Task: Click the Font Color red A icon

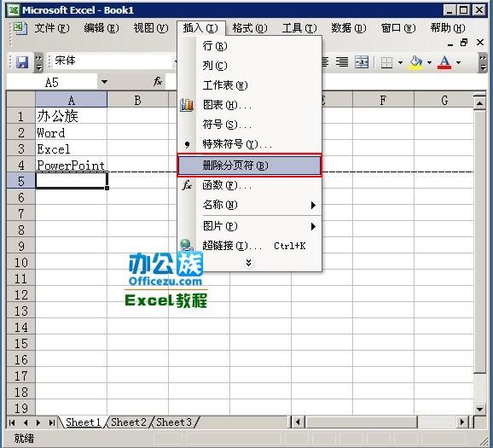Action: 444,62
